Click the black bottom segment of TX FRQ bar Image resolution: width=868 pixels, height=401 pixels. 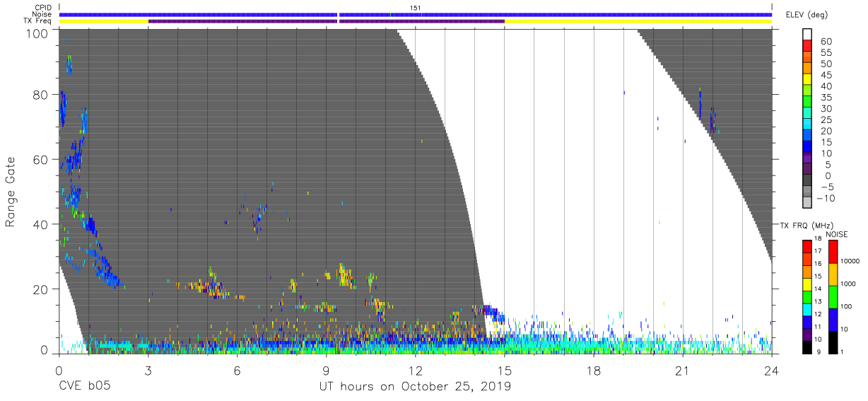click(x=807, y=348)
